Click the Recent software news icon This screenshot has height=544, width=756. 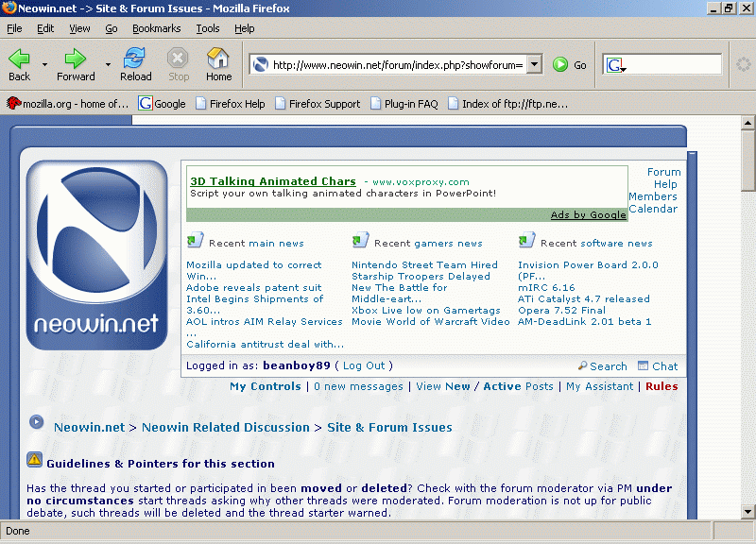[526, 240]
